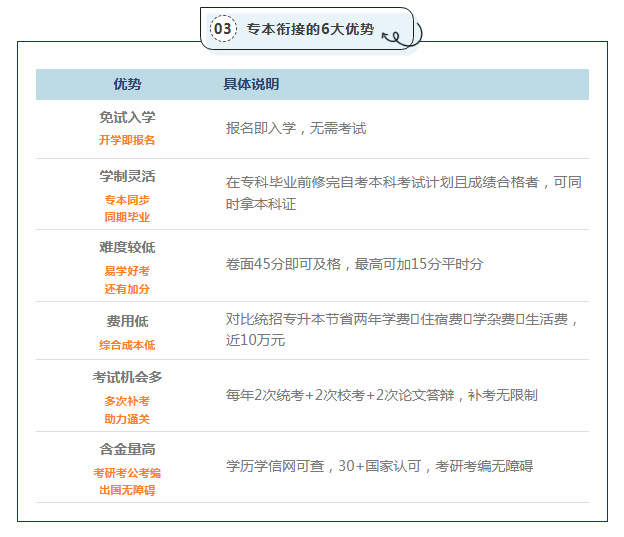Click the orange 还有加分 label

[x=127, y=288]
